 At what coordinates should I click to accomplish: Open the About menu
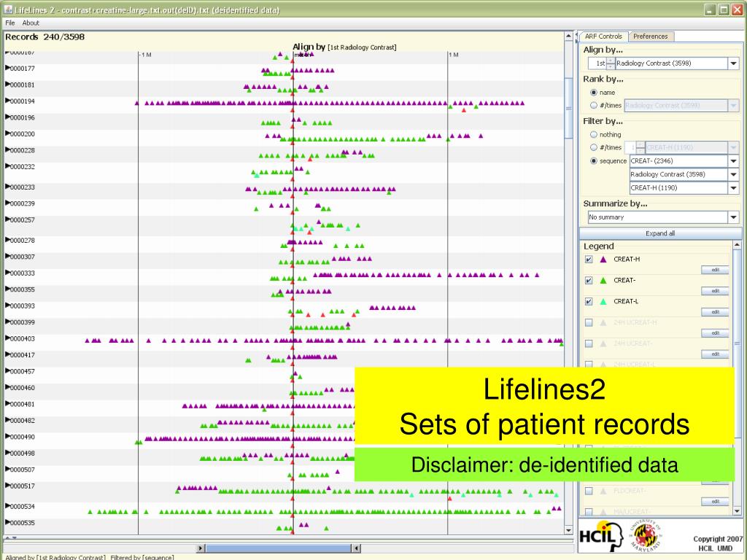click(x=31, y=23)
